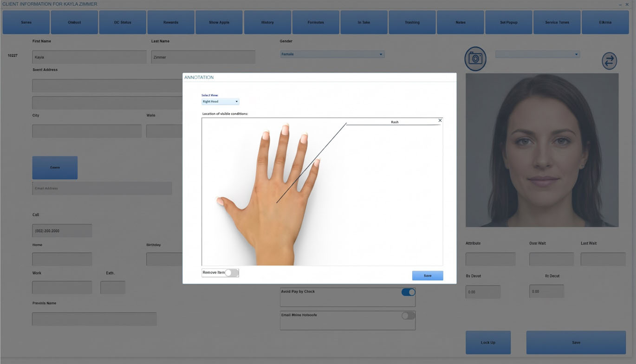
Task: Focus the Email Address input field
Action: 102,188
